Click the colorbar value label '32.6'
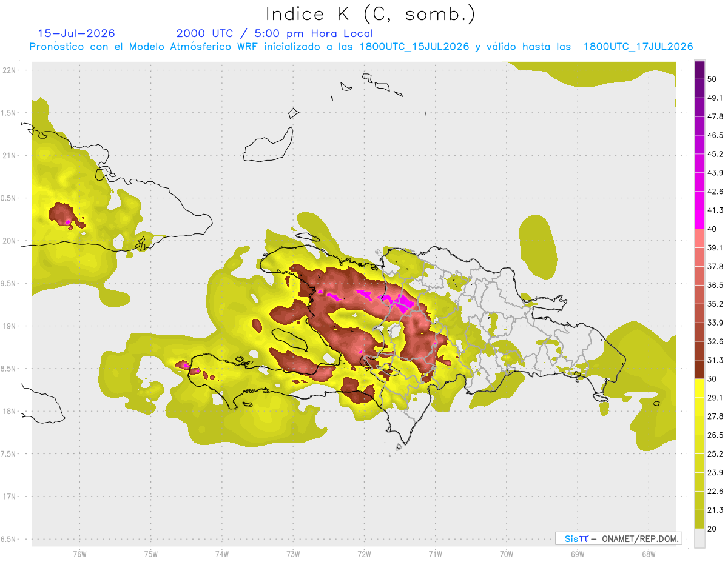The image size is (728, 562). (715, 341)
